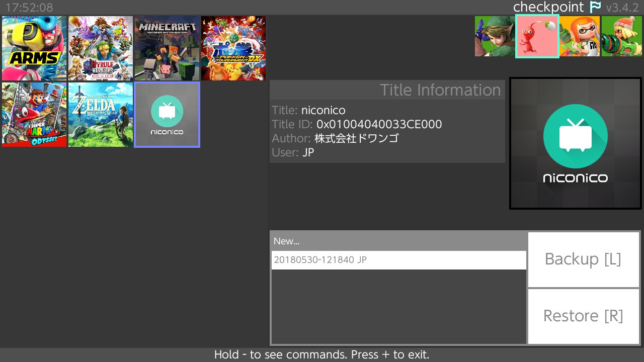The width and height of the screenshot is (644, 362).
Task: Click the Title ID 0x01004040033CE000 text
Action: (357, 125)
